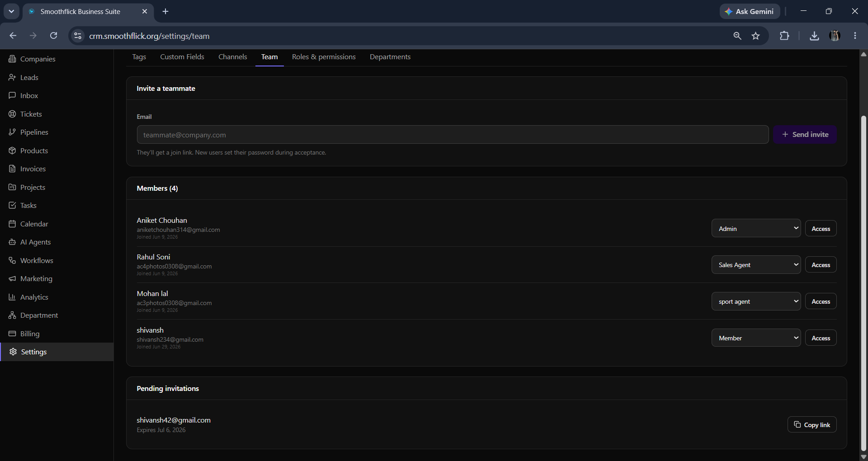Open shivansh's Member role dropdown
868x461 pixels.
click(x=756, y=338)
